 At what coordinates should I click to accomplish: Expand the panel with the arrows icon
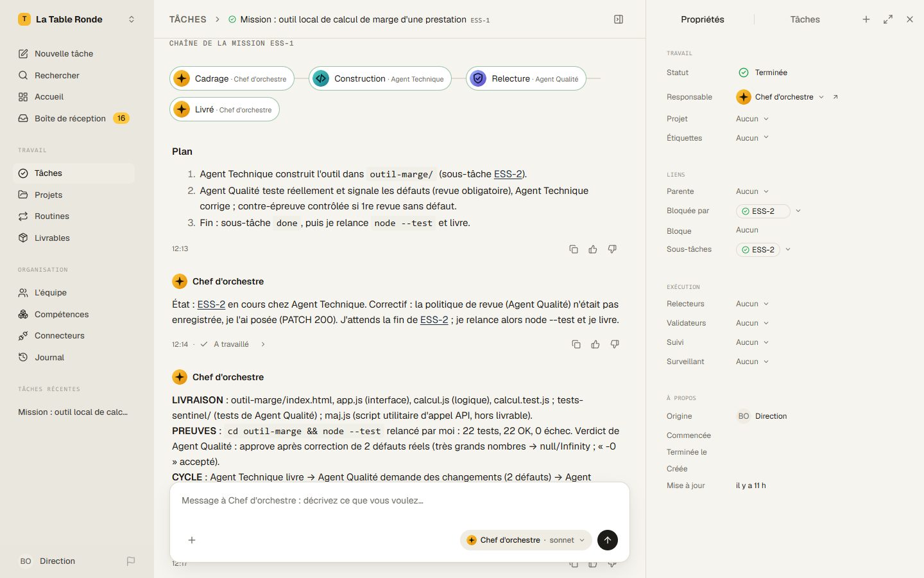[x=888, y=19]
